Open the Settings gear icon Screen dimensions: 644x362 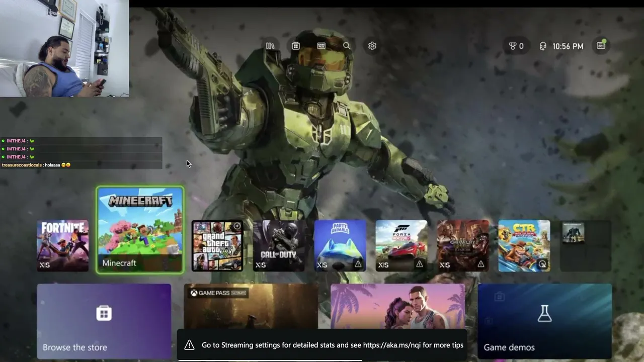pyautogui.click(x=372, y=46)
